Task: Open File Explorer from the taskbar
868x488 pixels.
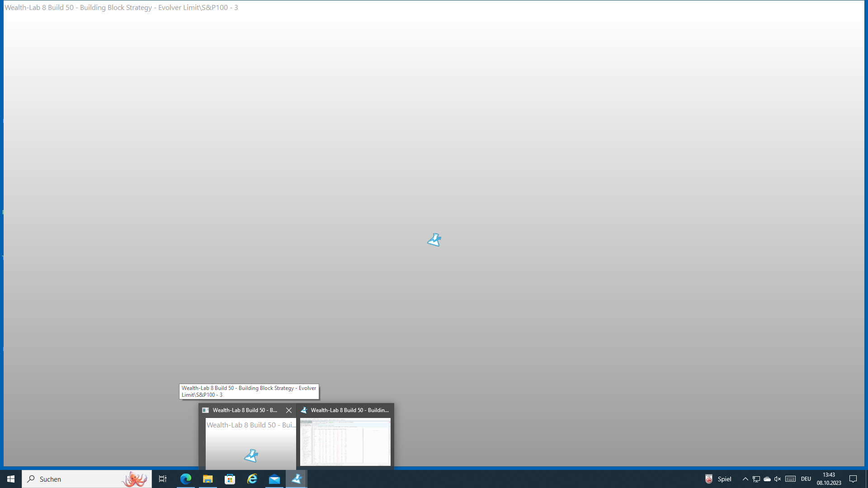Action: (208, 479)
